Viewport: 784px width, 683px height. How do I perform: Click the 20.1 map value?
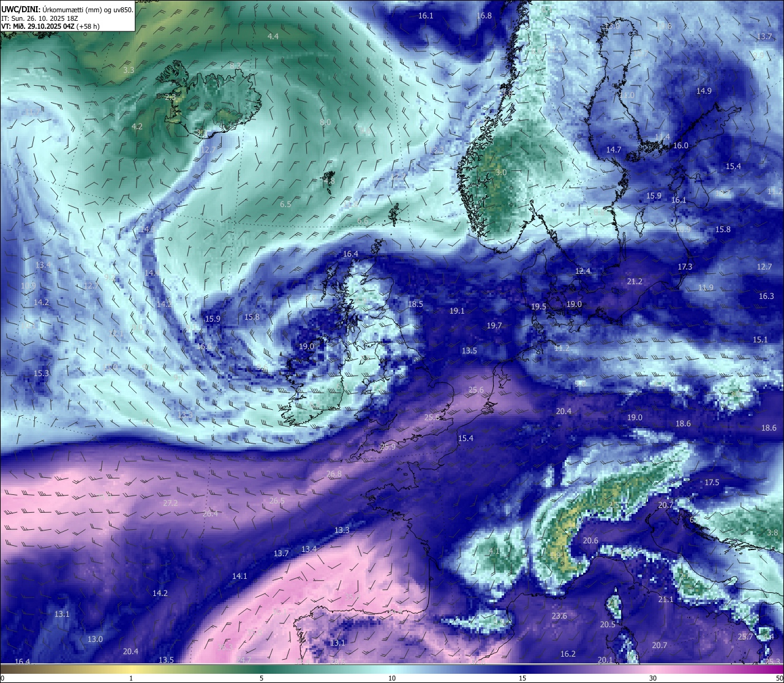605,660
